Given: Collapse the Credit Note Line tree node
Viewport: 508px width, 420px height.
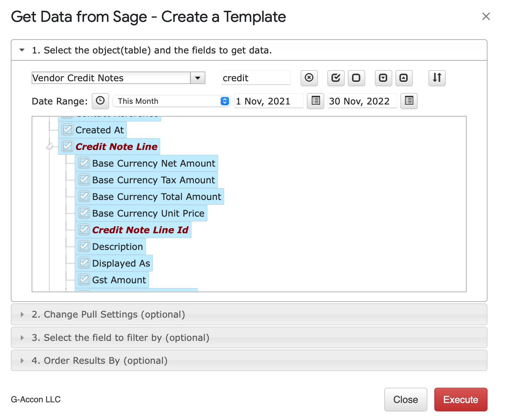Looking at the screenshot, I should pos(49,147).
